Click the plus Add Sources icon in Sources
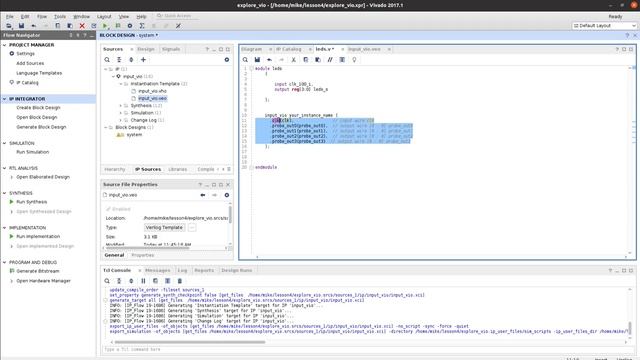The width and height of the screenshot is (640, 360). 143,60
